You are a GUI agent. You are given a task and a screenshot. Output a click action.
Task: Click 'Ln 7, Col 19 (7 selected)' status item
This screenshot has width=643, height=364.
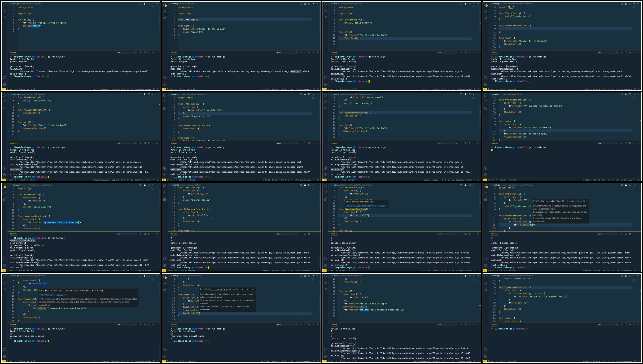pos(101,89)
